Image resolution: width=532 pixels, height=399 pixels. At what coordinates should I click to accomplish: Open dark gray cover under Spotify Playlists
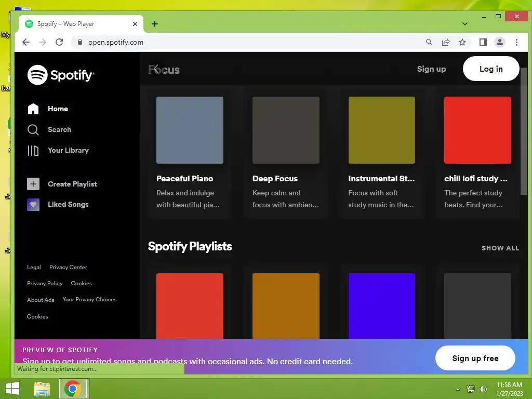click(x=477, y=305)
